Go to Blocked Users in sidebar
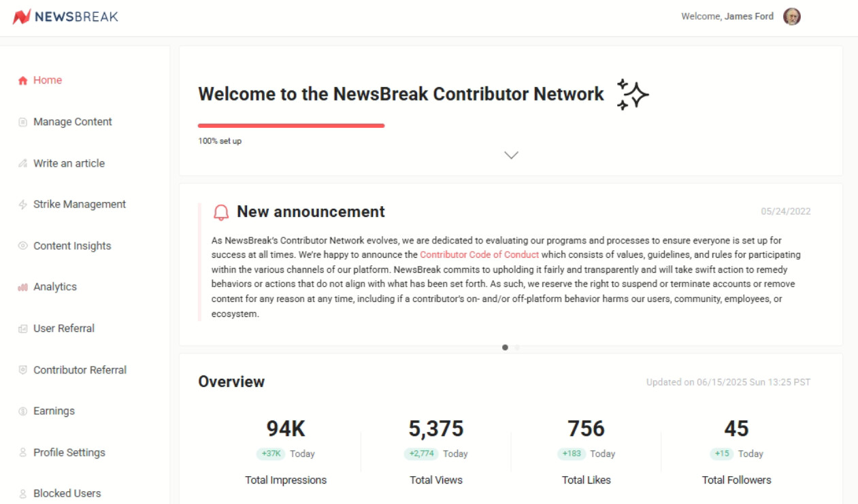858x504 pixels. [x=67, y=494]
